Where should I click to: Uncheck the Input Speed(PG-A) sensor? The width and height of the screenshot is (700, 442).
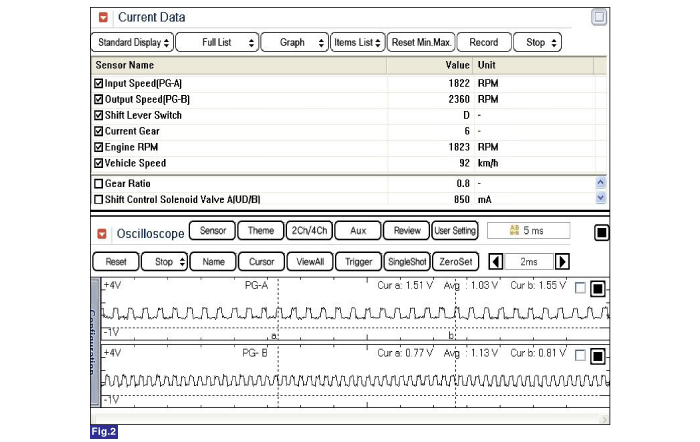click(98, 83)
